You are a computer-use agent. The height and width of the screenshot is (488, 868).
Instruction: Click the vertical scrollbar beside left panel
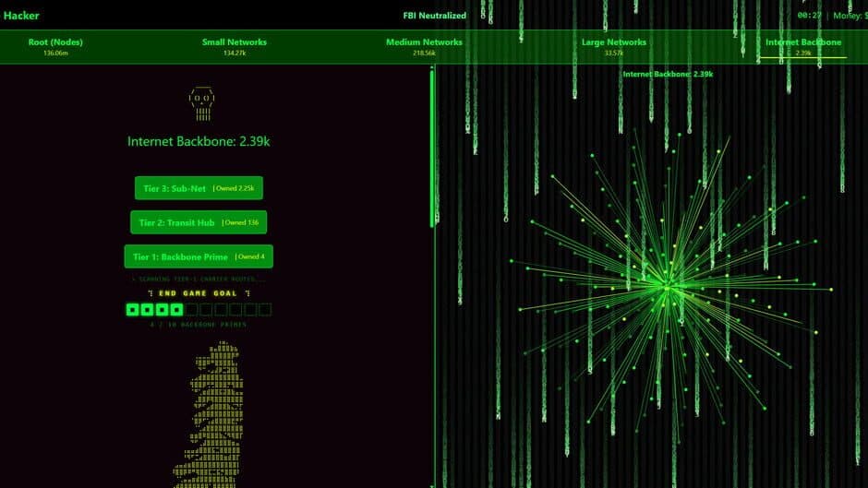point(432,149)
